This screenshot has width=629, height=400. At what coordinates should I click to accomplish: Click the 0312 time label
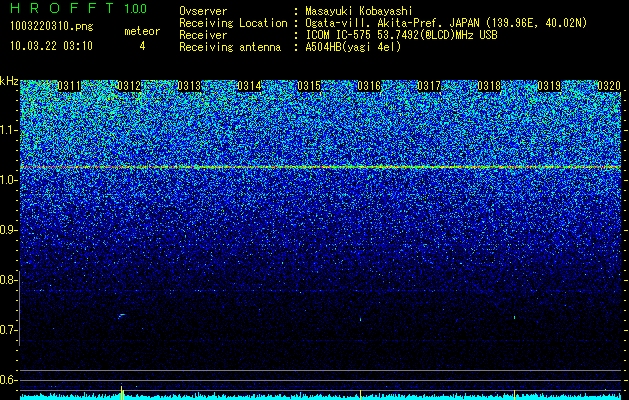[x=128, y=86]
